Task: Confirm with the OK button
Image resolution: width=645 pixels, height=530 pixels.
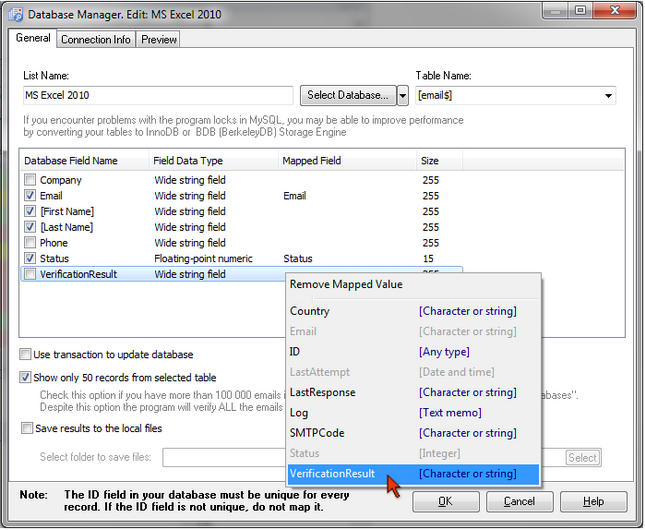Action: click(x=445, y=501)
